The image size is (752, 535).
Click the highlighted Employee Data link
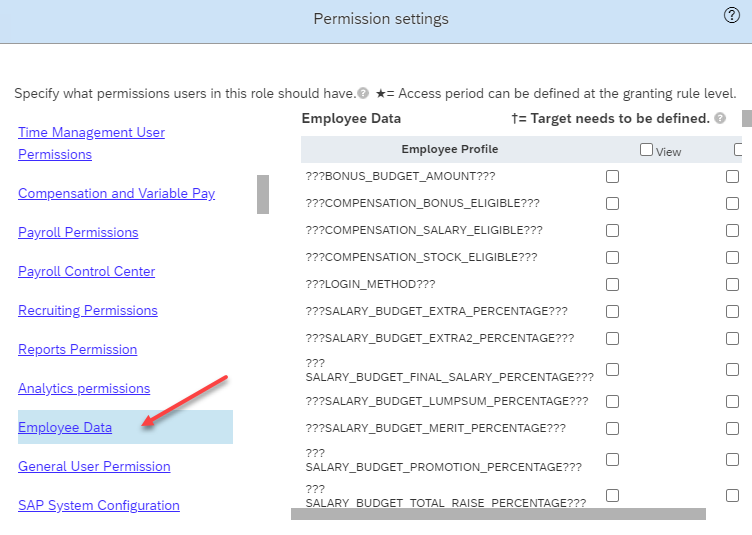[x=65, y=427]
